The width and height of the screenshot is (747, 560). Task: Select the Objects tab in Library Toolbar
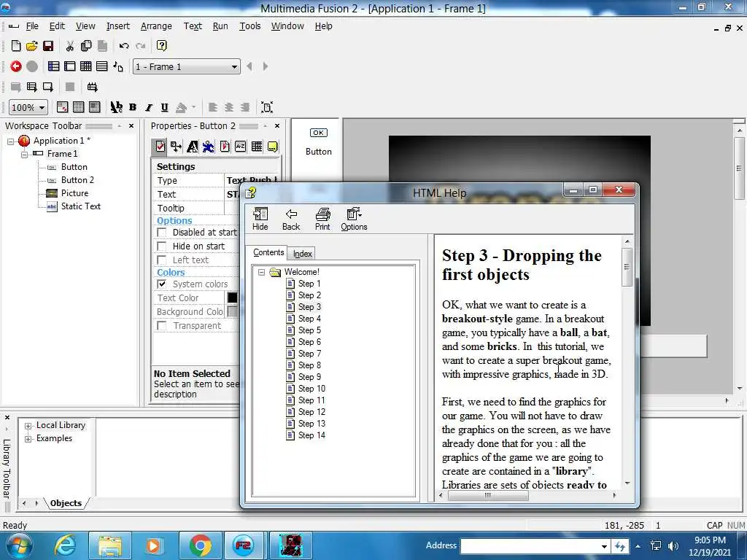click(x=66, y=503)
